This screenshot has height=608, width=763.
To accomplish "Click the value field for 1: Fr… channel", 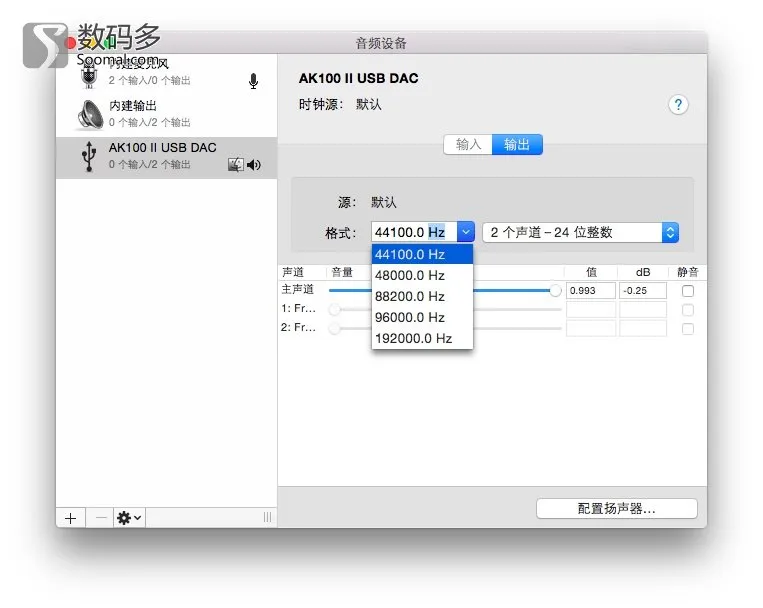I will tap(591, 310).
